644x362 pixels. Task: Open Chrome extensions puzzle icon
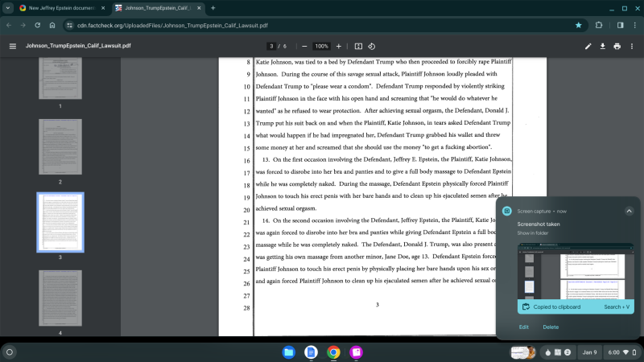click(599, 26)
